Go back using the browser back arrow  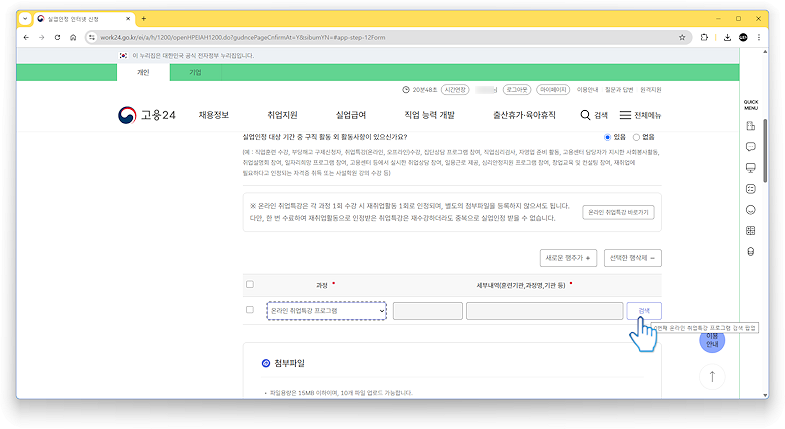pyautogui.click(x=26, y=38)
